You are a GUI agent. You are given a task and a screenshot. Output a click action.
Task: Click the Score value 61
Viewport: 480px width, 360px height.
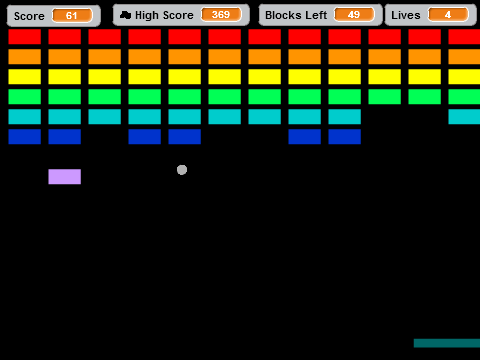pyautogui.click(x=72, y=16)
